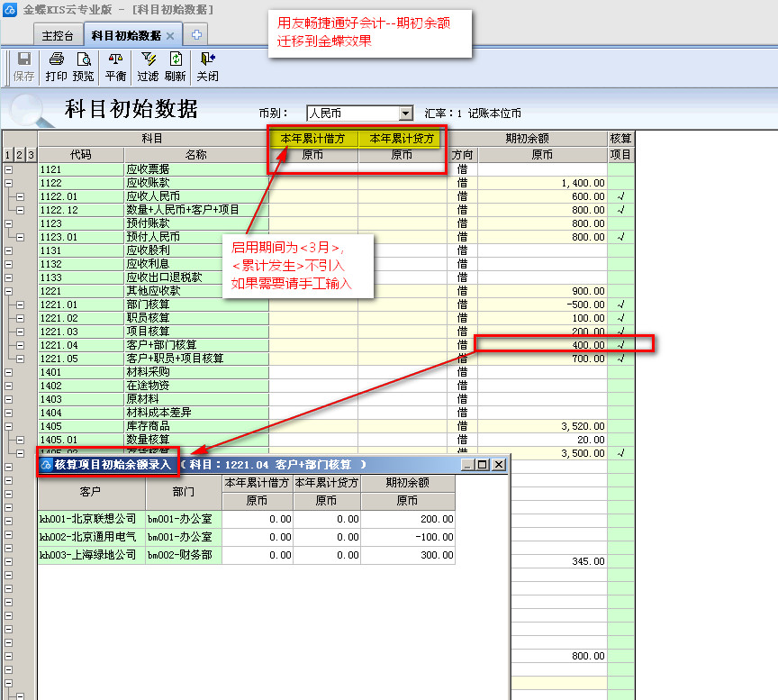Screen dimensions: 778x700
Task: Open the 币别 currency dropdown
Action: point(405,114)
